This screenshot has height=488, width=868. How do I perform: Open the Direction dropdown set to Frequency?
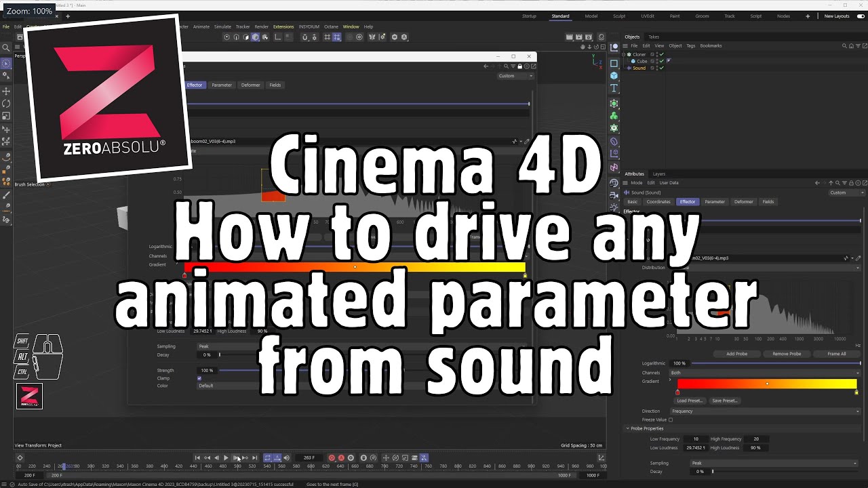point(764,411)
